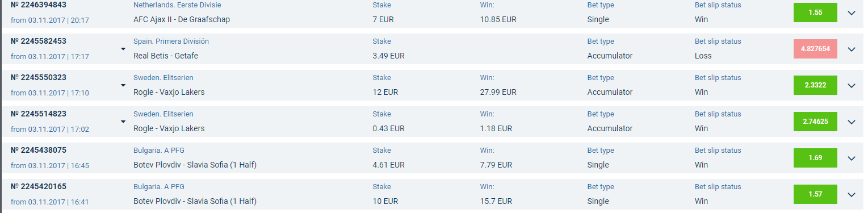Expand the Real Betis - Getafe bet chevron
This screenshot has height=213, width=868.
click(x=851, y=49)
